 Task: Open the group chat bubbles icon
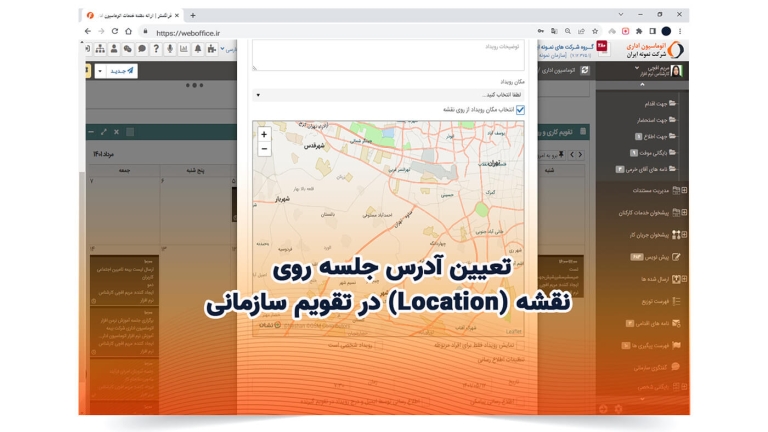click(x=127, y=48)
